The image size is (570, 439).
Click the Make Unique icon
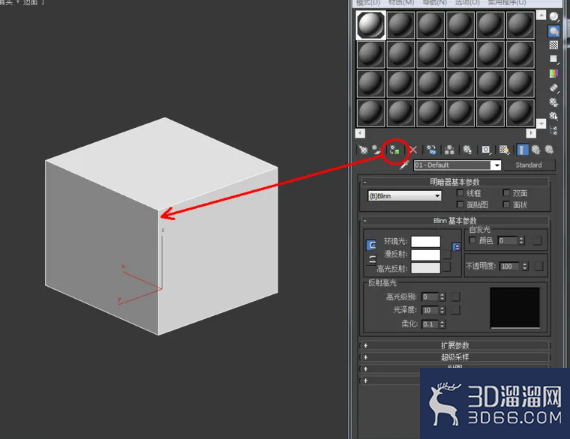pyautogui.click(x=449, y=150)
